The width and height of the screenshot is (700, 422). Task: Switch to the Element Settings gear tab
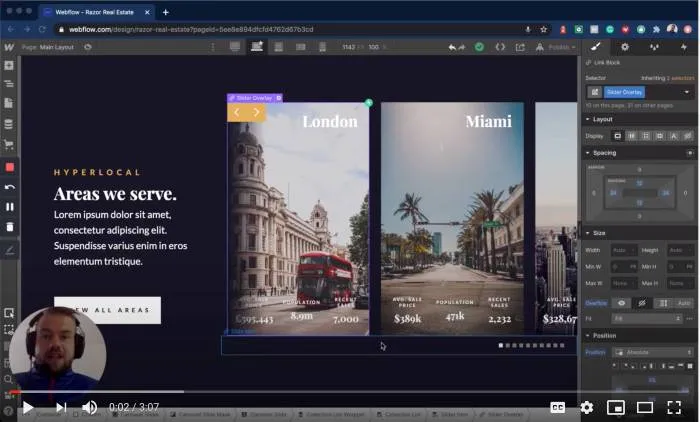click(x=625, y=47)
